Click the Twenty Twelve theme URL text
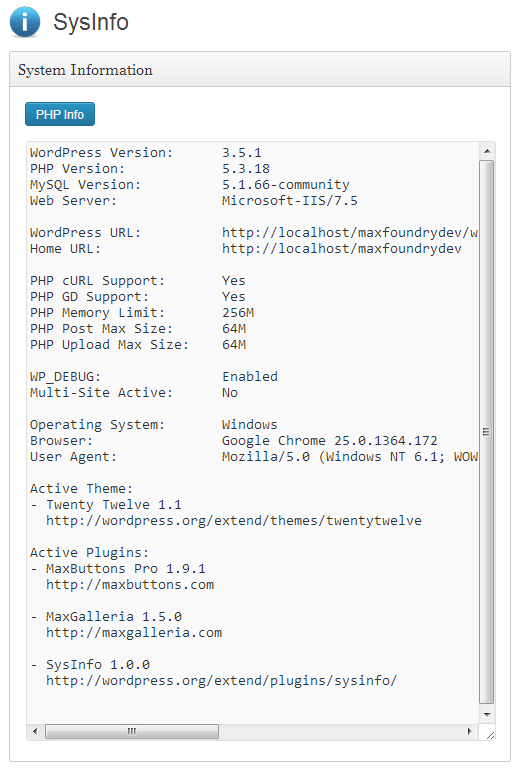Image resolution: width=520 pixels, height=770 pixels. (234, 521)
